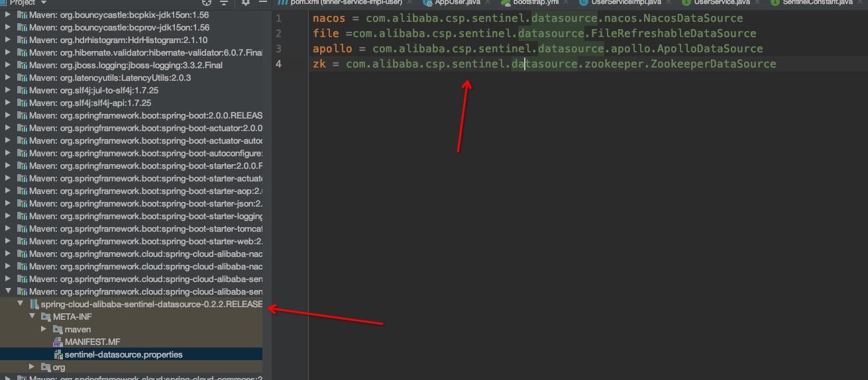Expand the maven folder under META-INF

pos(44,330)
